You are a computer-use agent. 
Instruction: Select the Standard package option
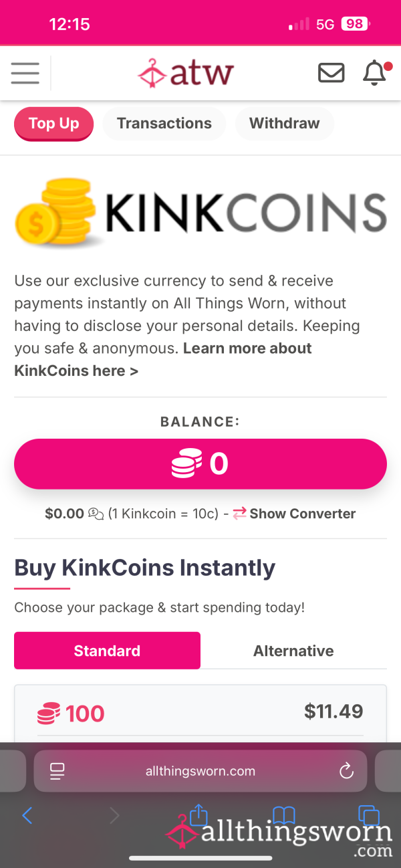click(x=107, y=651)
